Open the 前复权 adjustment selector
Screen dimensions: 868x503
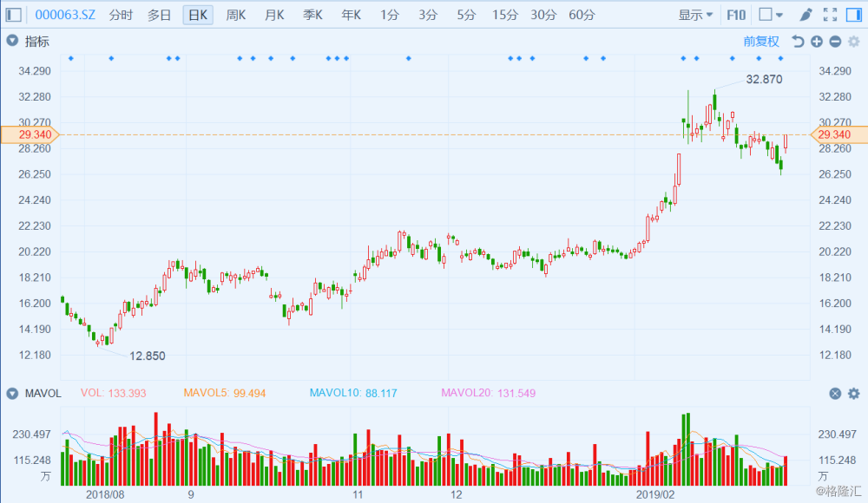click(761, 42)
